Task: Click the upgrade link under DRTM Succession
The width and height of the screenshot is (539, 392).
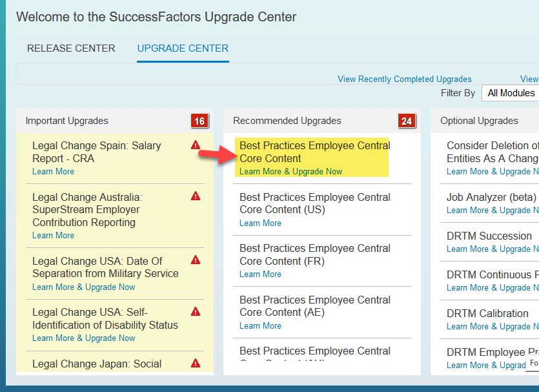Action: coord(493,249)
